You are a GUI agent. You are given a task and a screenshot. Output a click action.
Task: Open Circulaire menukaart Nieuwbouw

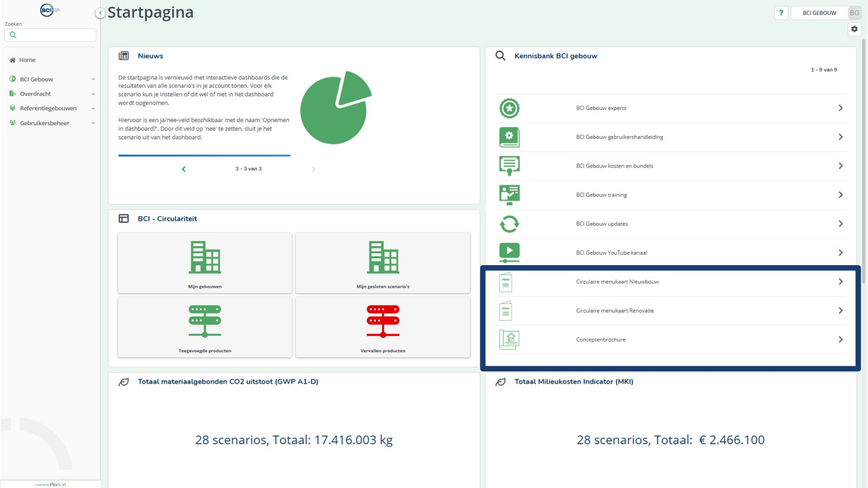point(617,282)
